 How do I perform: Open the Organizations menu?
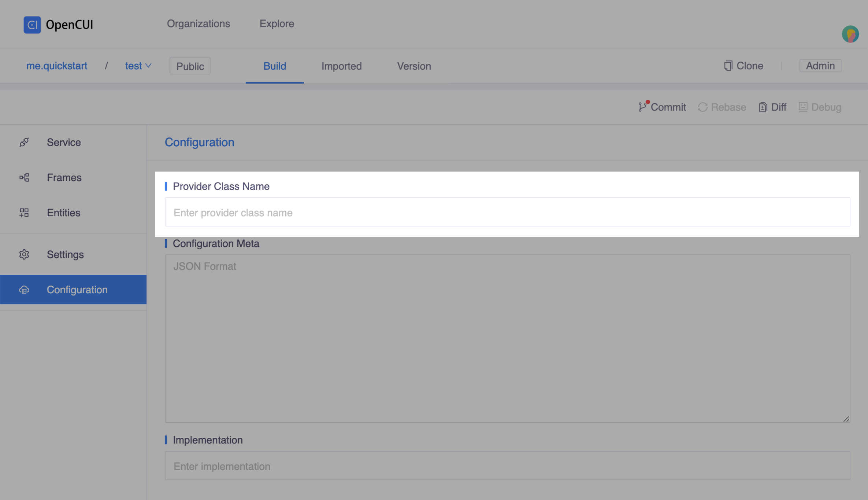click(198, 24)
